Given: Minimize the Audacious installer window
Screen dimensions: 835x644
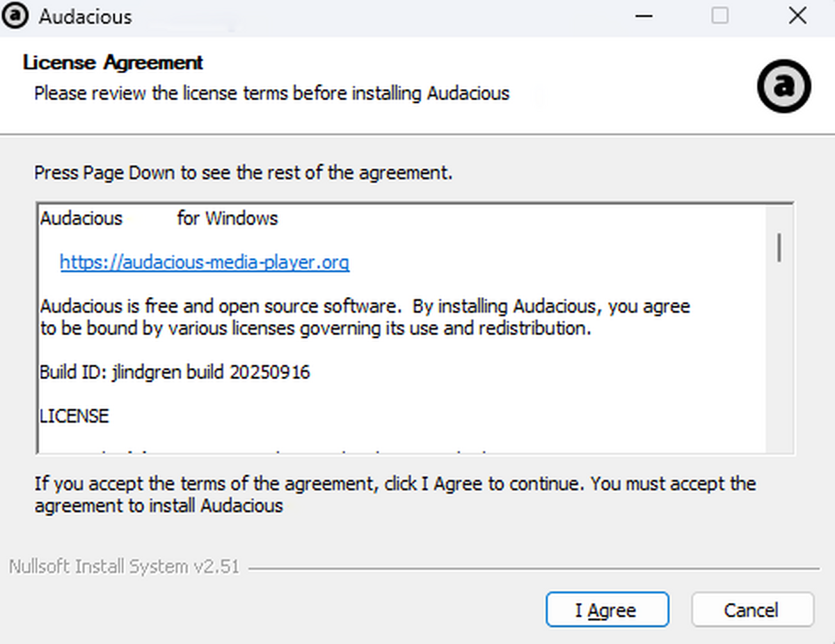Looking at the screenshot, I should pos(644,15).
